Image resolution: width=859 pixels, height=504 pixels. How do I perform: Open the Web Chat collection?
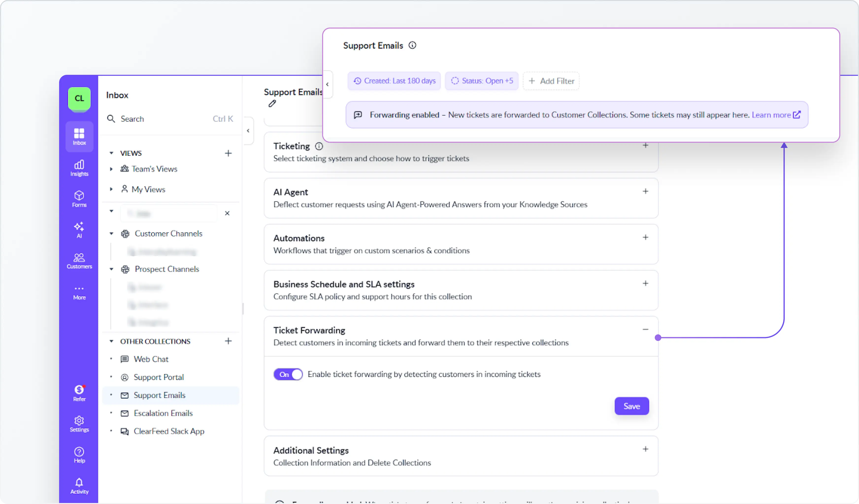coord(151,359)
